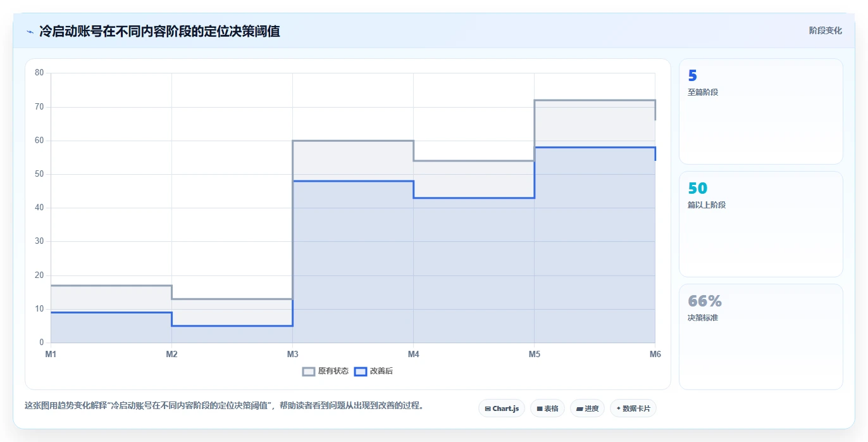This screenshot has width=868, height=442.
Task: Click the lightning icon beside the chart title
Action: [x=30, y=31]
